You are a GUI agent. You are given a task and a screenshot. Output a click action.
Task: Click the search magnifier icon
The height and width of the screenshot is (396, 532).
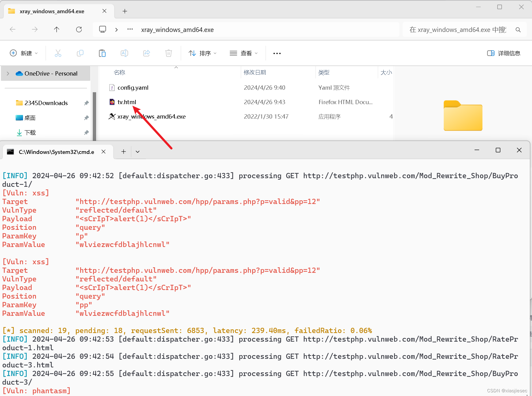pyautogui.click(x=518, y=30)
